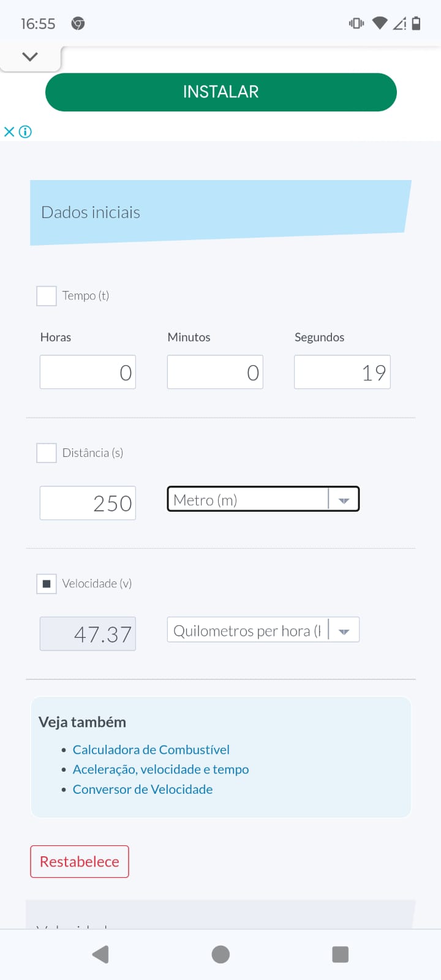Click the Restabelece reset button

coord(80,861)
